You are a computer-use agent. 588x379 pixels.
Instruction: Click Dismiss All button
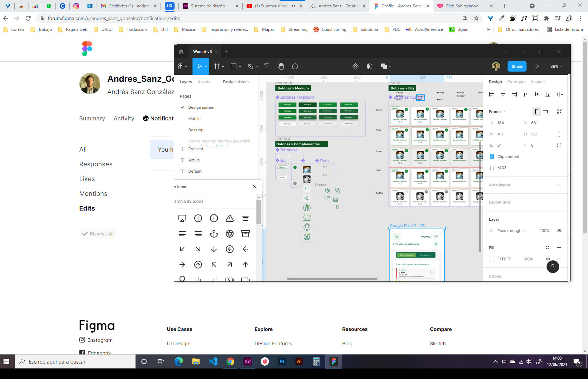click(98, 234)
